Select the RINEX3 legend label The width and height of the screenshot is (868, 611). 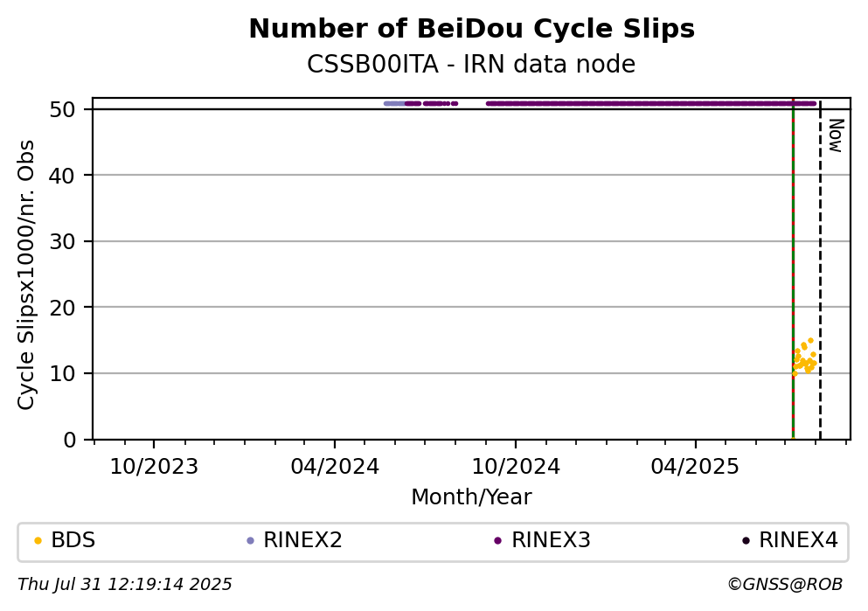(551, 540)
